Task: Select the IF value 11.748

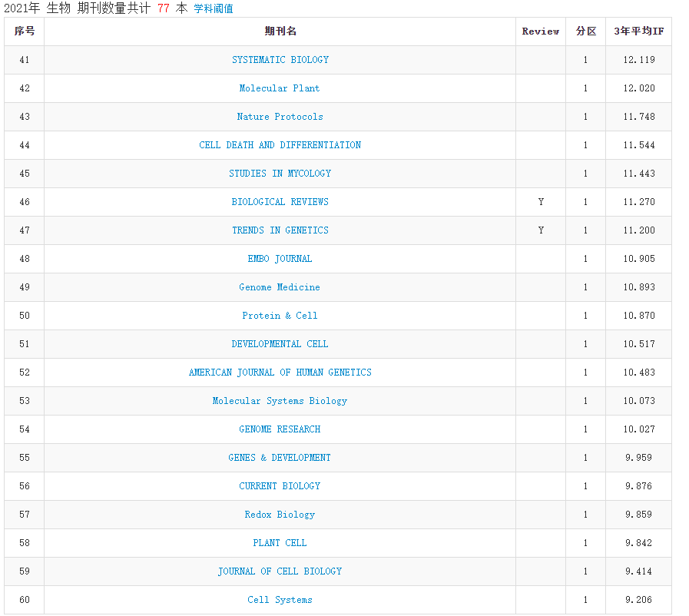Action: point(639,117)
